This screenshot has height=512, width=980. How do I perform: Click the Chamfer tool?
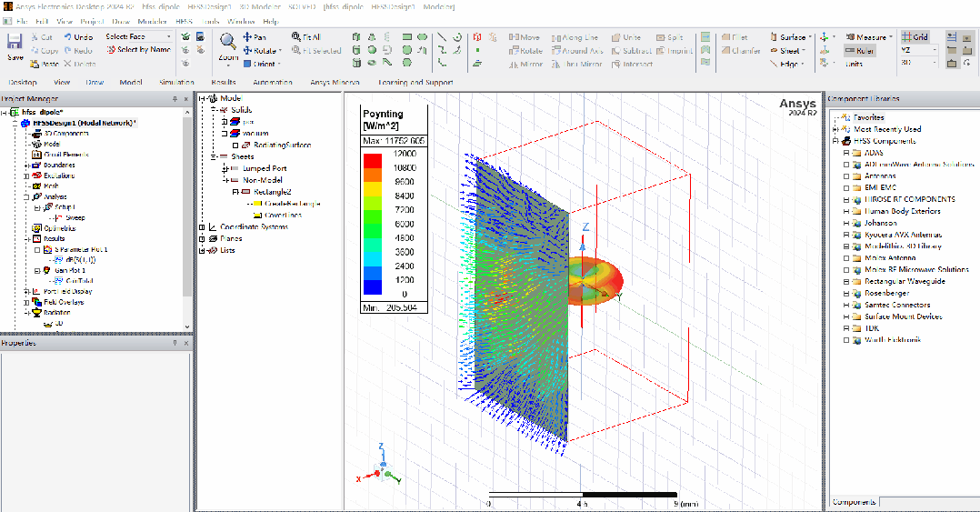[741, 51]
